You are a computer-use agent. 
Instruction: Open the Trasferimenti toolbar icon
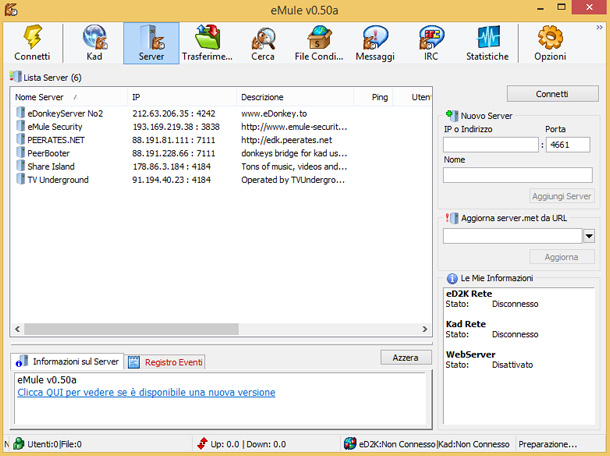pyautogui.click(x=207, y=43)
